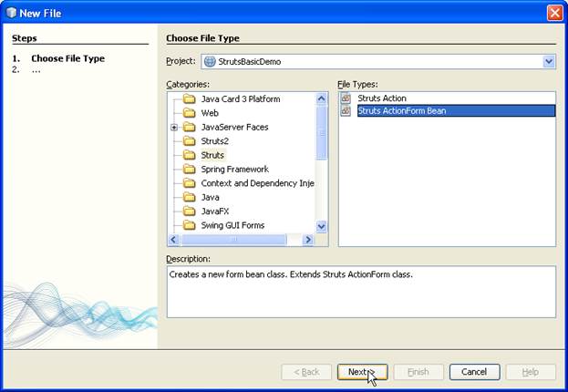Click the Back button
568x392 pixels.
point(306,372)
